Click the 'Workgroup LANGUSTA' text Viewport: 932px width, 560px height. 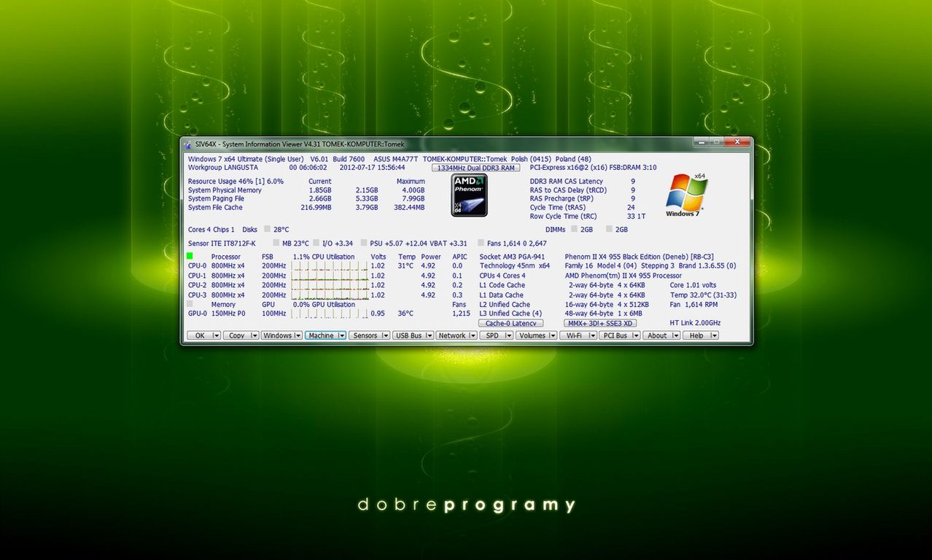click(x=222, y=167)
